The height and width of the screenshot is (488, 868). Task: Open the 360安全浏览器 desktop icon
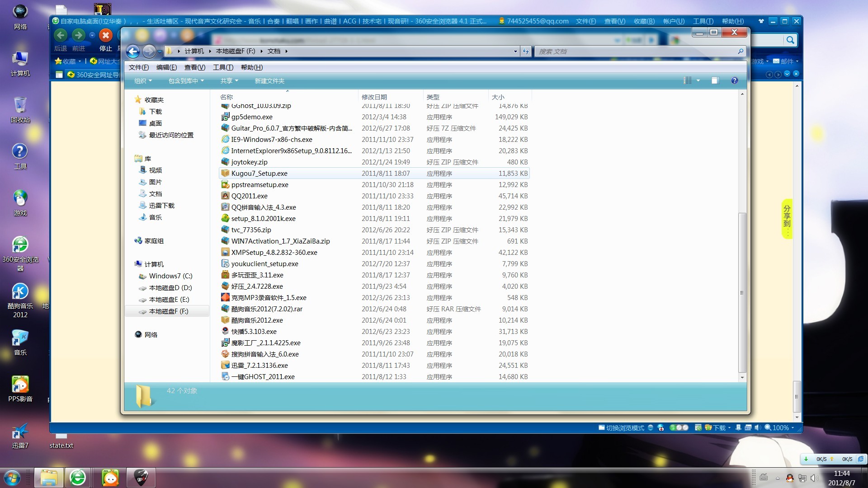pyautogui.click(x=20, y=253)
